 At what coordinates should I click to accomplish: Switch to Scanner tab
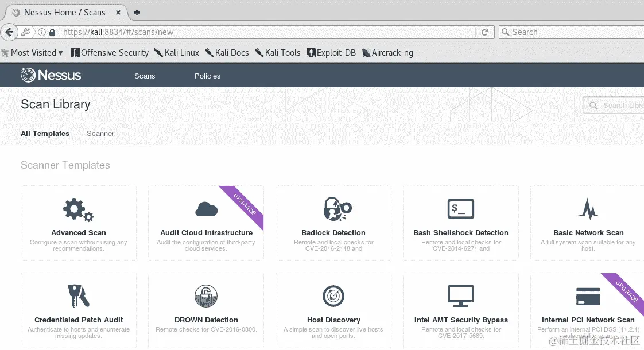[100, 134]
